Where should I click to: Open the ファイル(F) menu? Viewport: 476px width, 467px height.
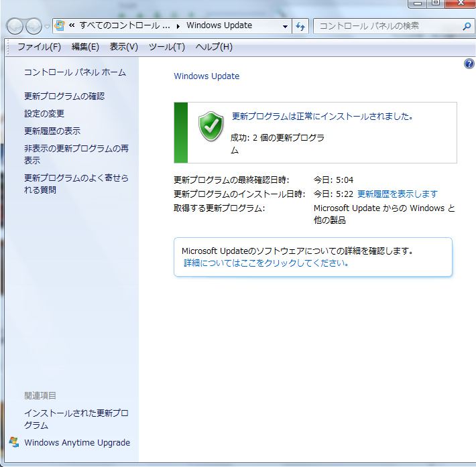pos(39,47)
